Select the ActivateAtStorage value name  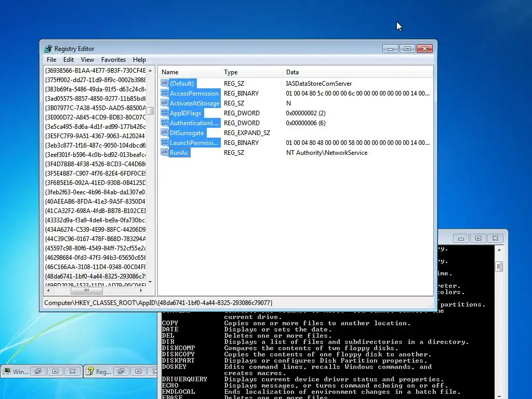(194, 103)
